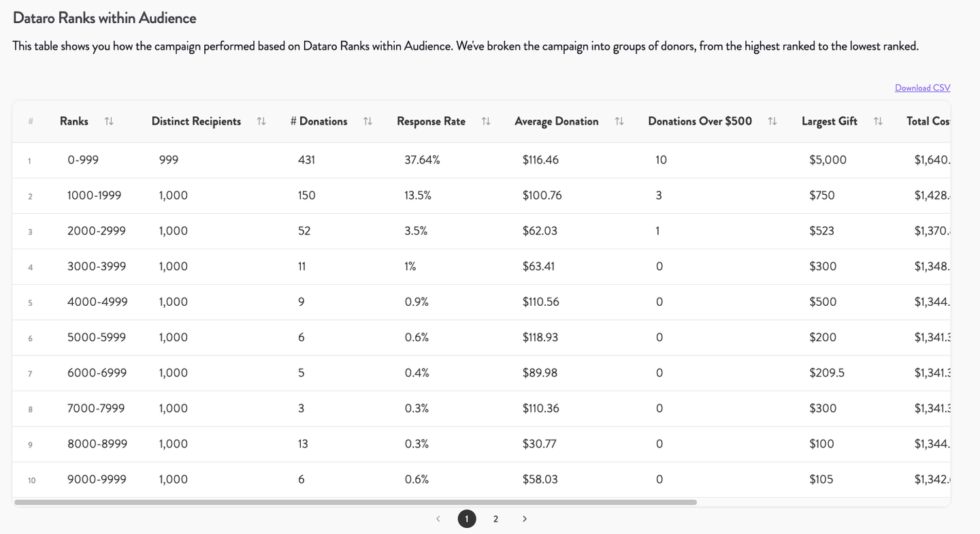
Task: Click the 0.9% response rate cell
Action: tap(416, 302)
